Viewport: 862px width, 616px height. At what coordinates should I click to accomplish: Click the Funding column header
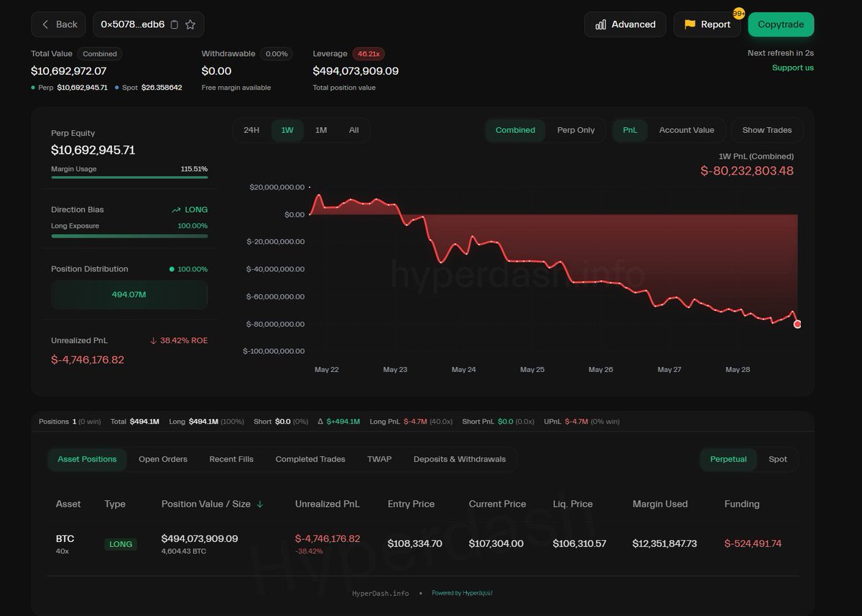click(742, 504)
